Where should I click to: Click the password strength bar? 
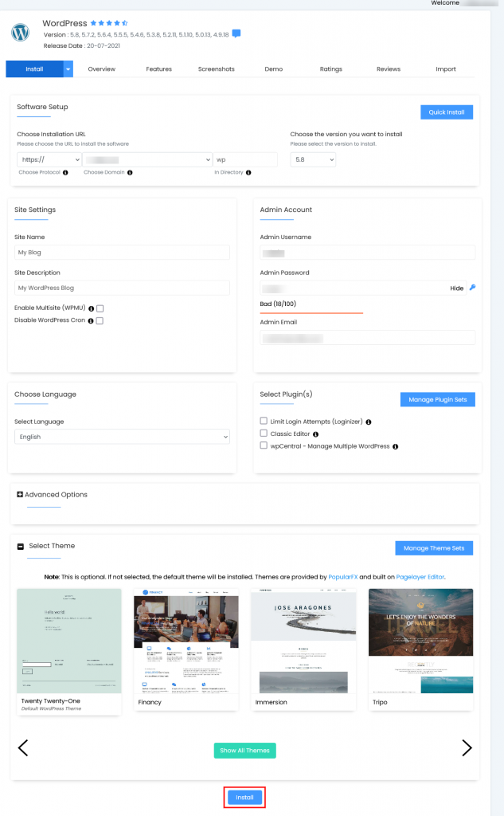click(311, 312)
